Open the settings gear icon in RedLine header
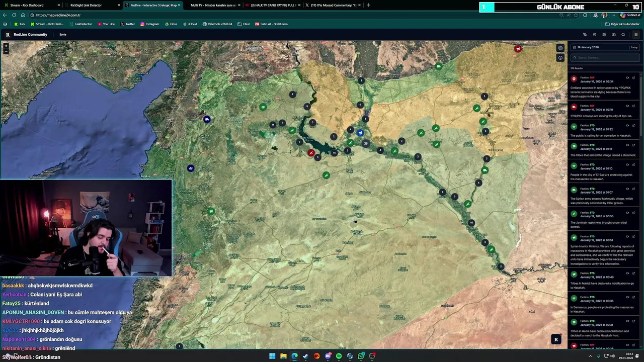Screen dimensions: 644x362 [604, 35]
